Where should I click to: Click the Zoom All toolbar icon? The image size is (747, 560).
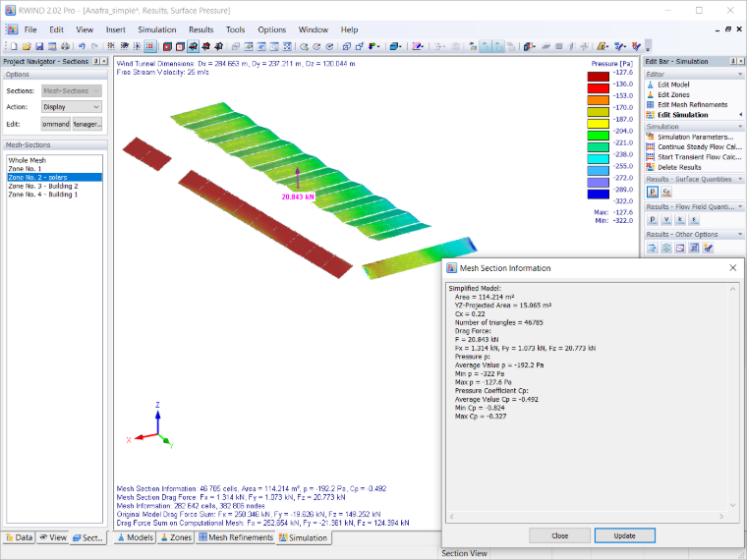287,46
